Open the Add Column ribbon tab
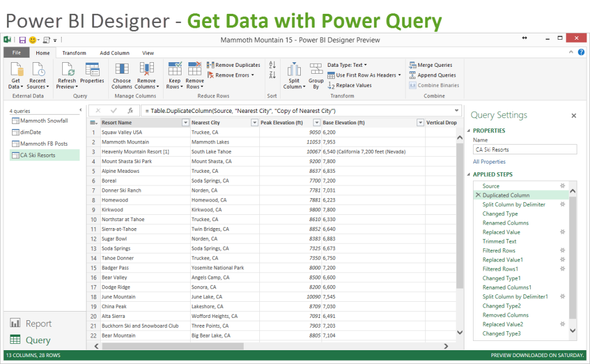590x364 pixels. [x=114, y=52]
